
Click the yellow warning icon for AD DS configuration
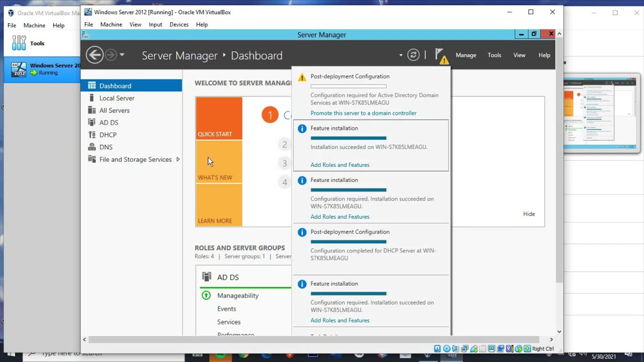coord(302,77)
